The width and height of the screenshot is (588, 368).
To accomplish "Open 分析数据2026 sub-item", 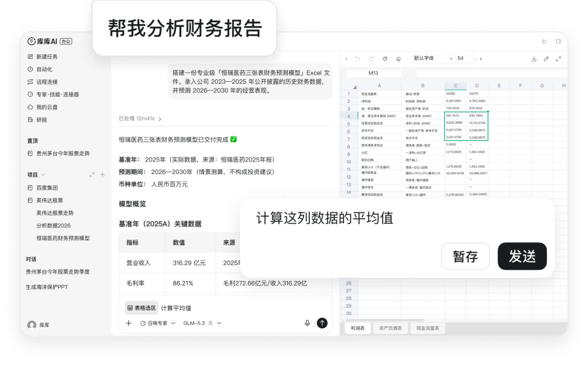I will (53, 226).
